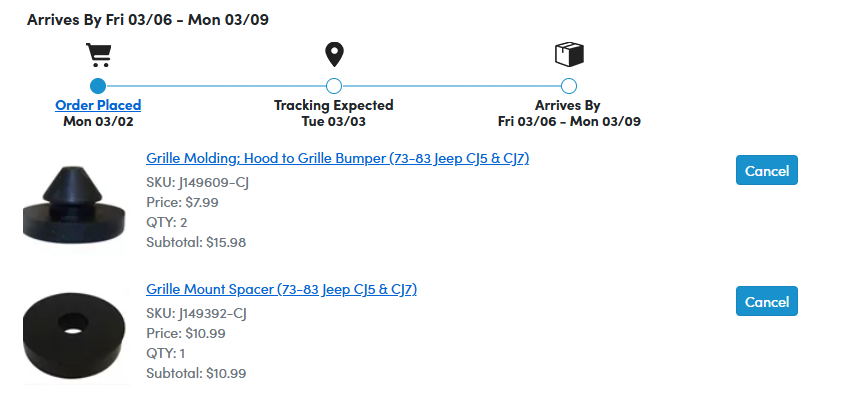Cancel the Grille Mount Spacer item

(767, 301)
